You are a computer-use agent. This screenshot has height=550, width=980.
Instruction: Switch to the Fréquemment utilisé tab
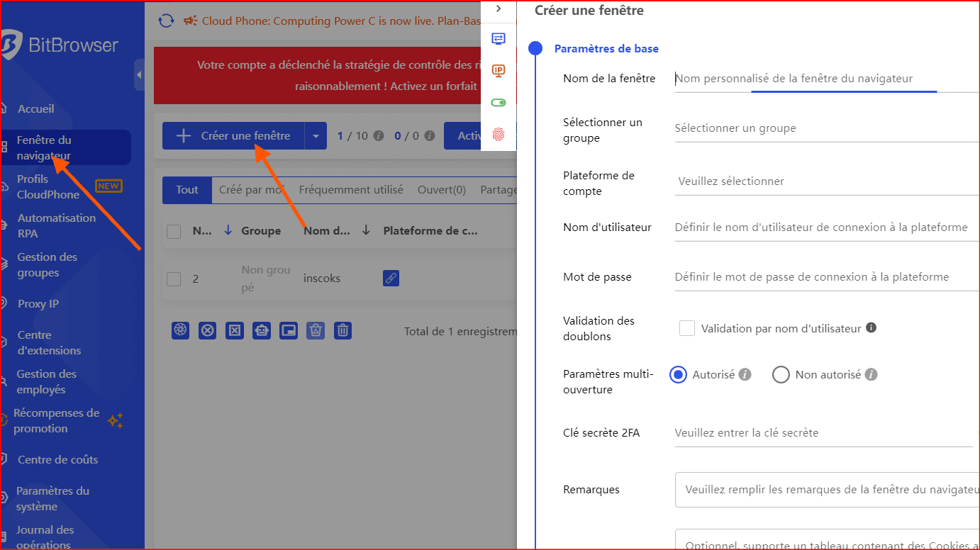351,190
